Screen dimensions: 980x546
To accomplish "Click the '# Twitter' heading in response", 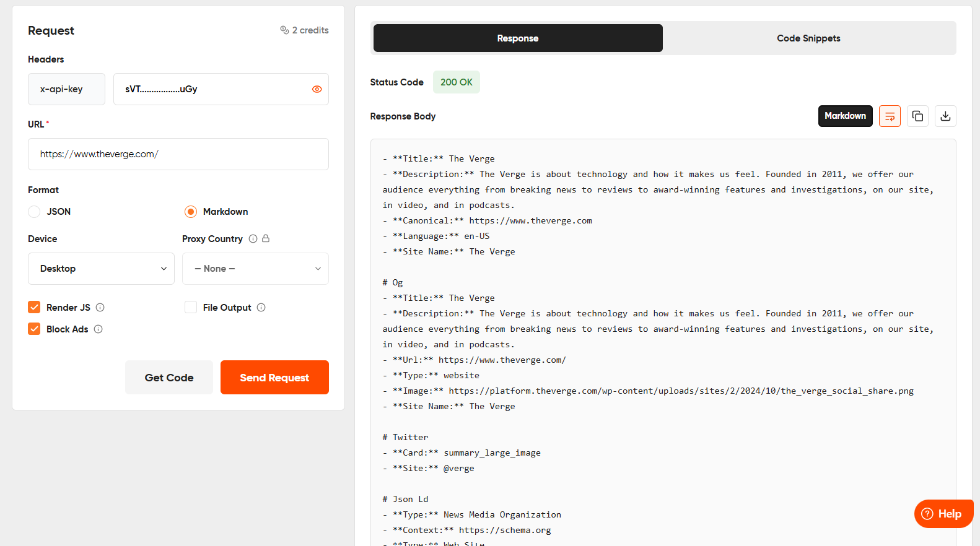I will 405,437.
